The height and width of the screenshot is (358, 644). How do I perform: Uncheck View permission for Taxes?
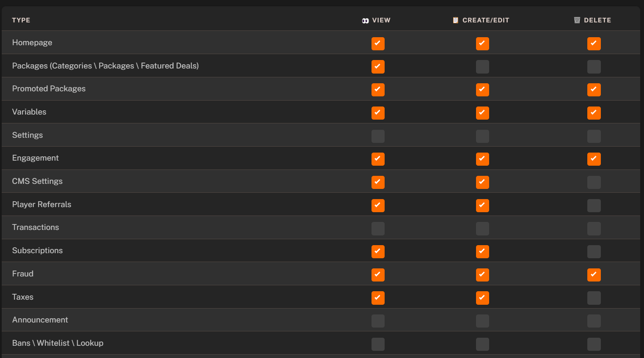[x=378, y=298]
